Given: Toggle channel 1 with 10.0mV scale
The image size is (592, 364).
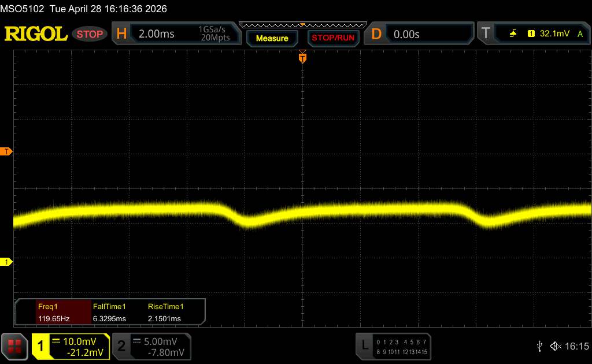Looking at the screenshot, I should [x=71, y=347].
